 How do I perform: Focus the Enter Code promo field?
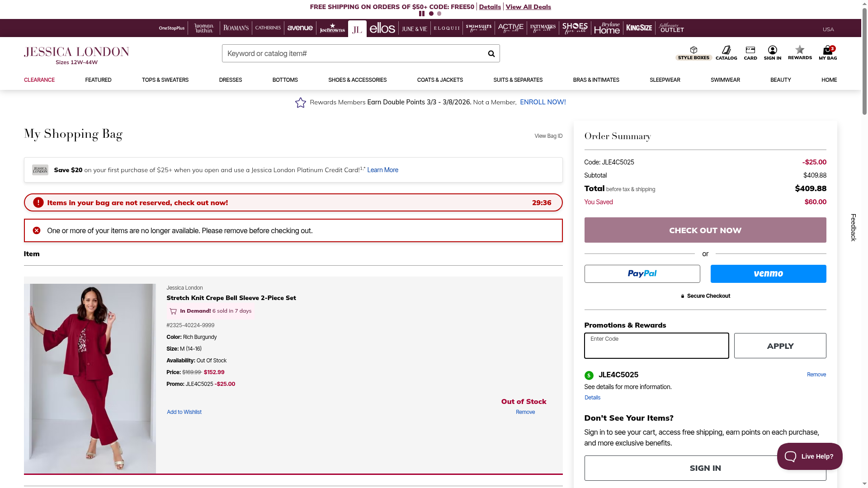[x=656, y=346]
